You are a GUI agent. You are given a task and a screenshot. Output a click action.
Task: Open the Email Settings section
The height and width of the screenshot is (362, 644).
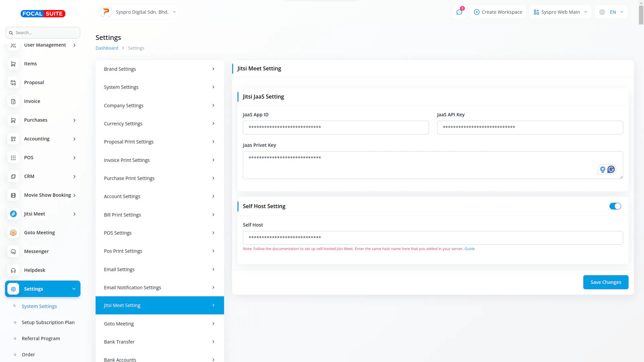(x=159, y=269)
